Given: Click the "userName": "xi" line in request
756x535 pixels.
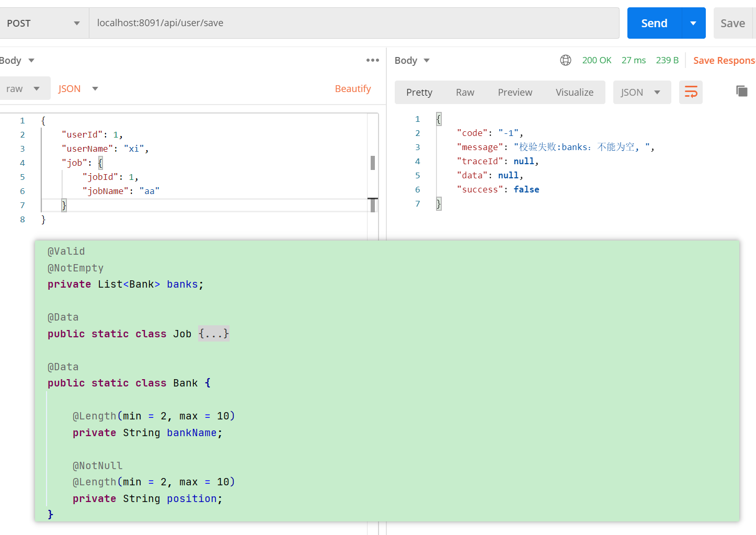Looking at the screenshot, I should [x=105, y=149].
